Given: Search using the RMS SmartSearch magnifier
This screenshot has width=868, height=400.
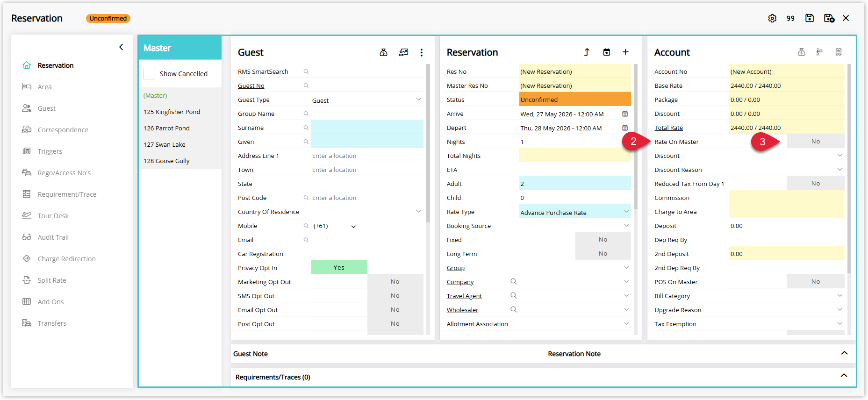Looking at the screenshot, I should point(306,71).
